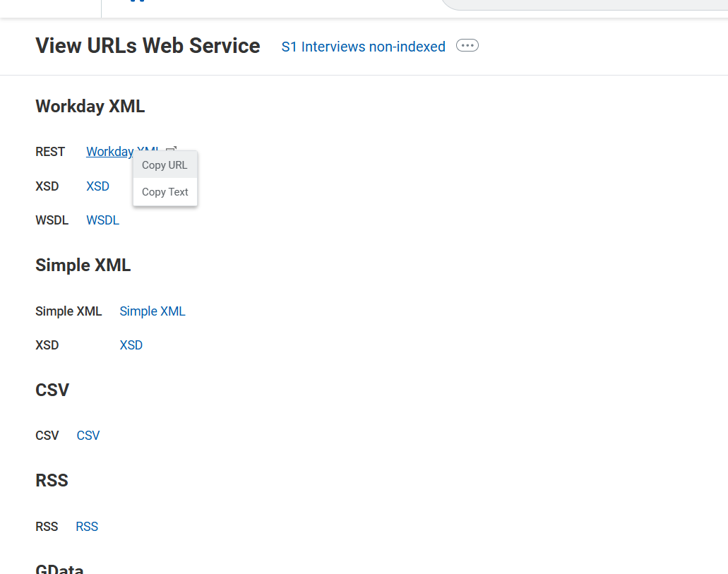
Task: Select Copy Text from the context menu
Action: [x=165, y=191]
